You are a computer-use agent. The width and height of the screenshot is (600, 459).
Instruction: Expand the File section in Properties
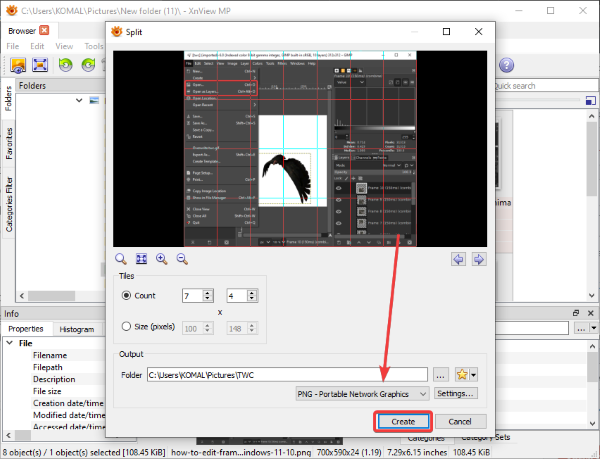point(10,342)
